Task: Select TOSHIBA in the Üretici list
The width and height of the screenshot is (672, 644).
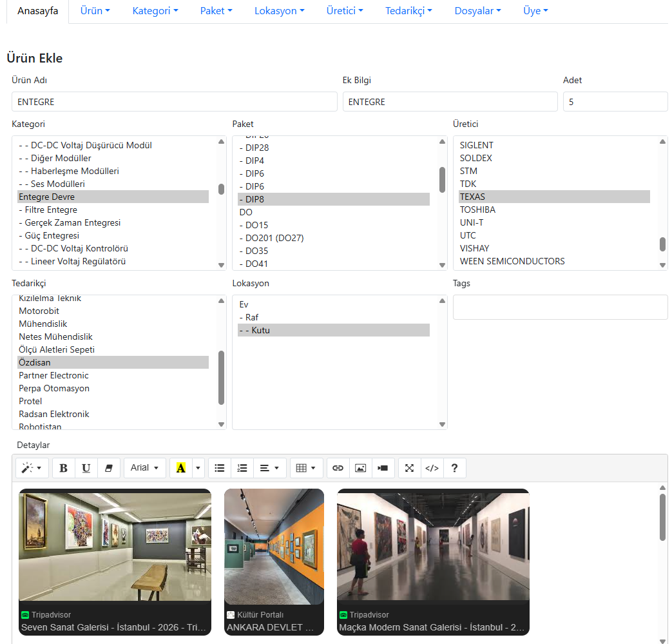Action: pos(477,210)
